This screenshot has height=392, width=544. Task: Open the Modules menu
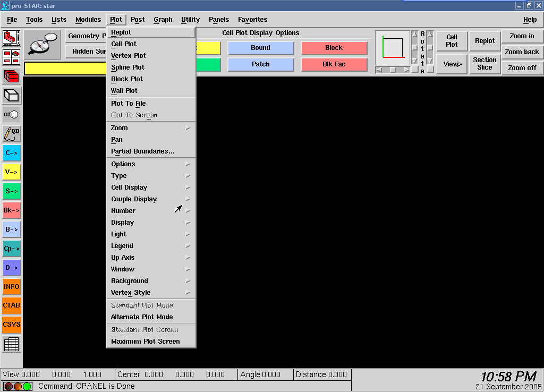tap(88, 20)
